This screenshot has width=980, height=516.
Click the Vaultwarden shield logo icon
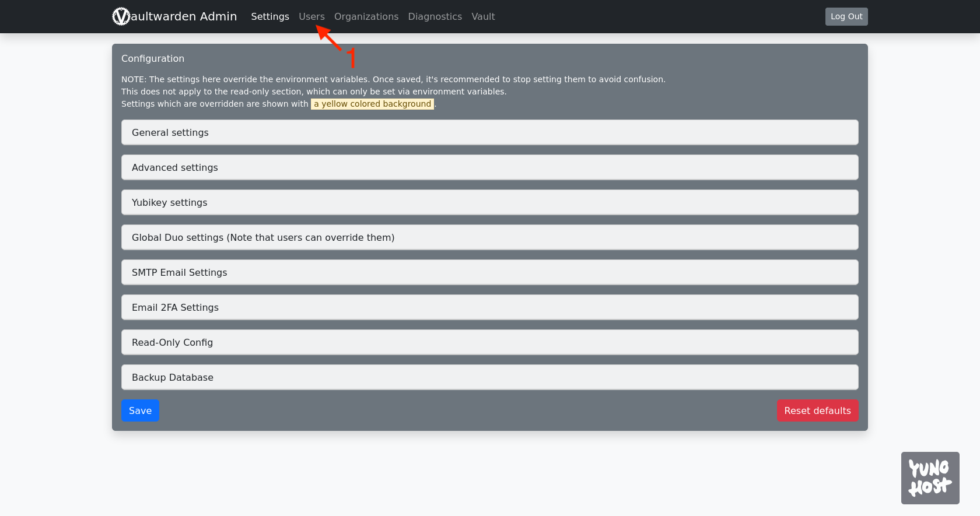pyautogui.click(x=121, y=16)
